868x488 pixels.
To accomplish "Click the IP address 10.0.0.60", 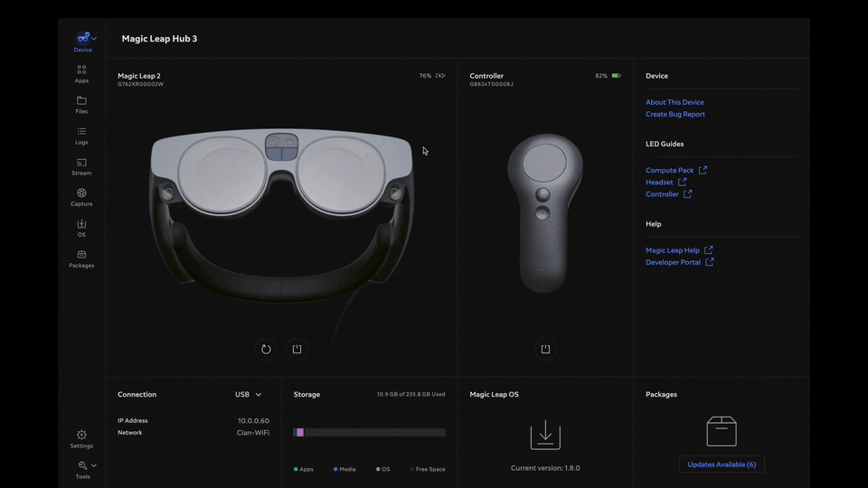I will click(253, 421).
